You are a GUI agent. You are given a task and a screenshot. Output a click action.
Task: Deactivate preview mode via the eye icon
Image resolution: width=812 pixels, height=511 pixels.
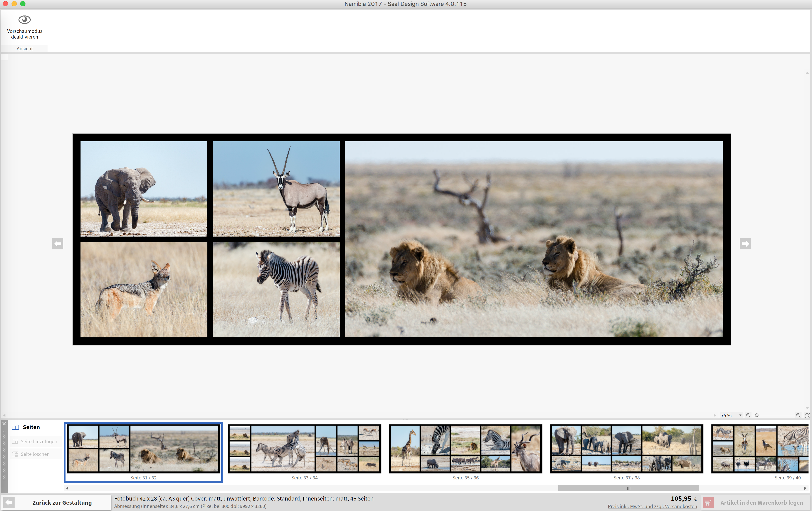24,20
